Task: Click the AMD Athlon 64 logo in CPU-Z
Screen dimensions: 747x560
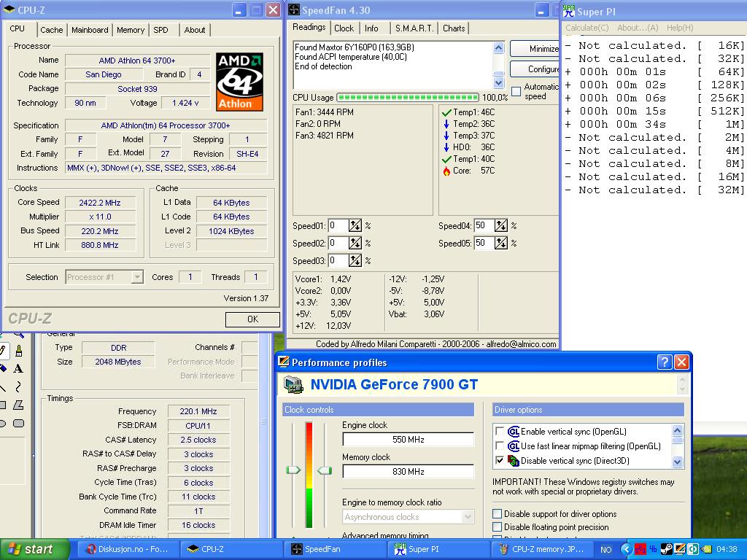Action: [239, 82]
